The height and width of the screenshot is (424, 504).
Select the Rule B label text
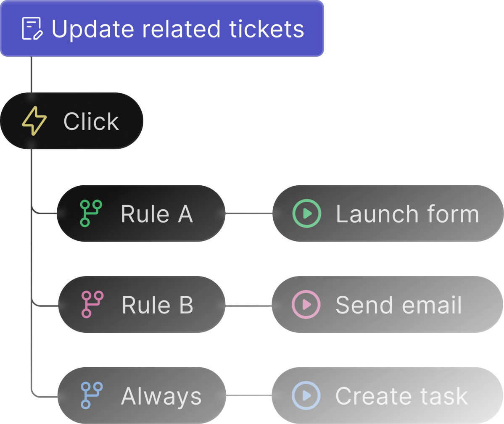pos(158,305)
